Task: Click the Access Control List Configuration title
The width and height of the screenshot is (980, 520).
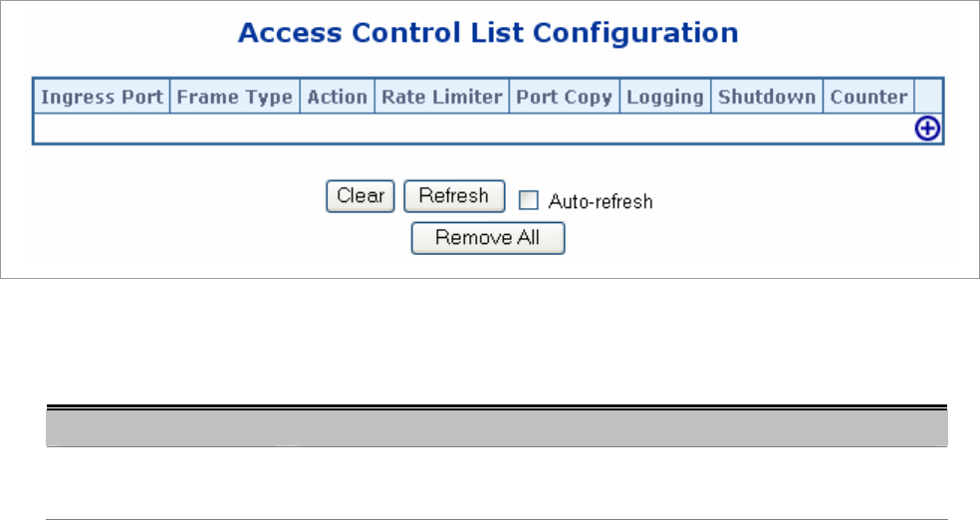Action: (488, 33)
